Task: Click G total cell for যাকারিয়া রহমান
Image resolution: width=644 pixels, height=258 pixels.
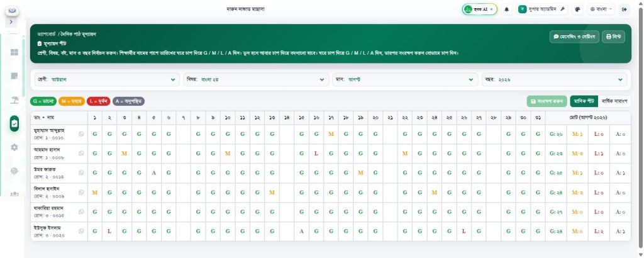Action: click(x=556, y=212)
